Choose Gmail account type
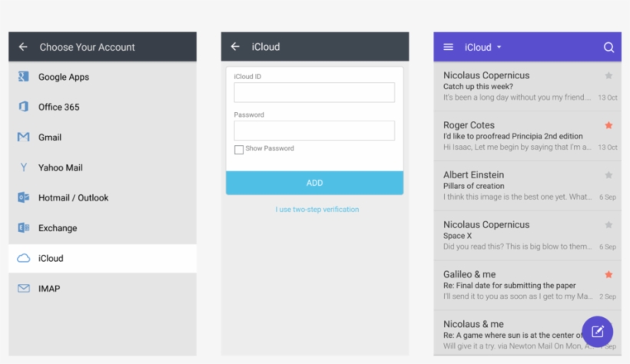Image resolution: width=630 pixels, height=364 pixels. [x=102, y=137]
